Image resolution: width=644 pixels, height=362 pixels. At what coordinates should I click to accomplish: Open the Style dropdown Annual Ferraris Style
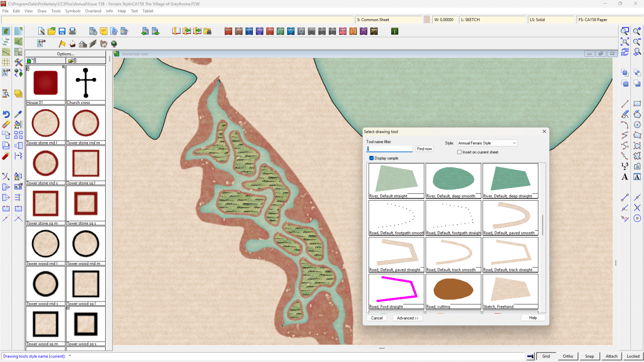tap(487, 143)
